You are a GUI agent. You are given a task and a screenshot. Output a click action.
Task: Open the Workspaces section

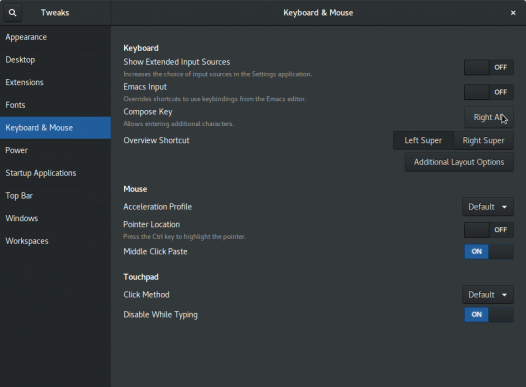coord(55,241)
